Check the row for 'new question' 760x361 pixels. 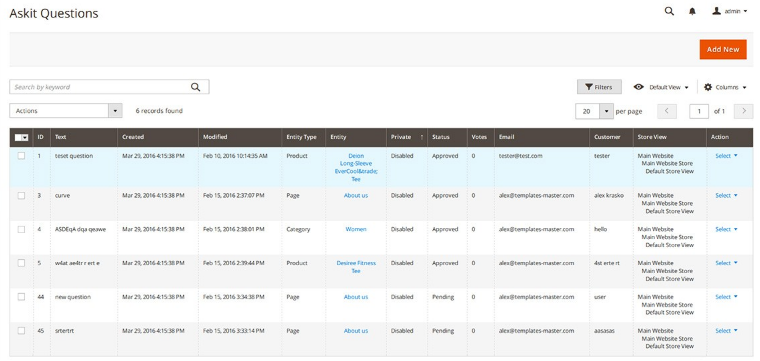coord(21,297)
